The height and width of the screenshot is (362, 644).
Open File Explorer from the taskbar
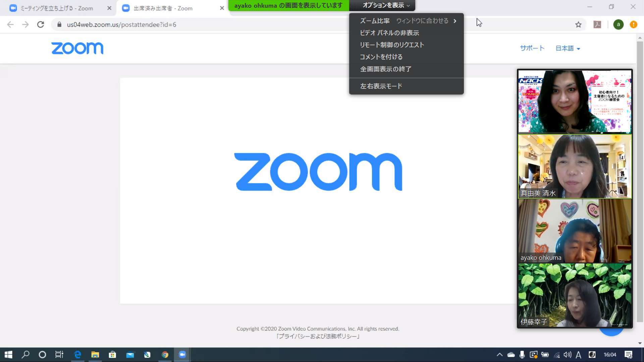click(x=95, y=355)
